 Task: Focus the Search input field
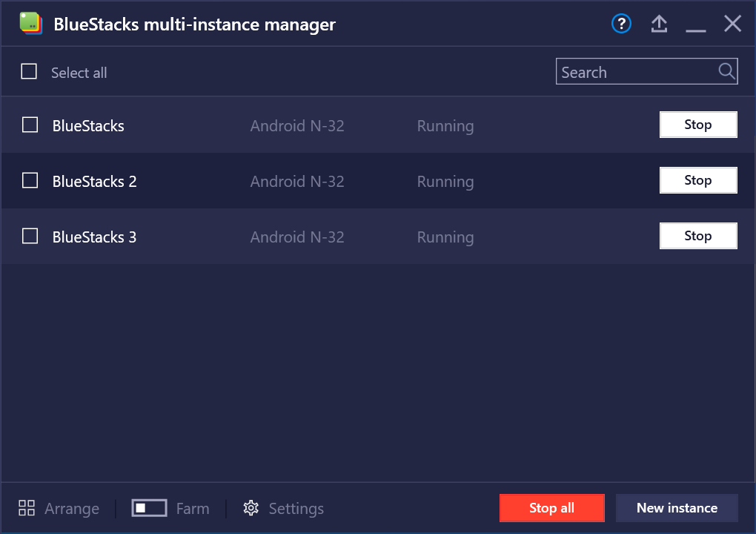[x=646, y=71]
